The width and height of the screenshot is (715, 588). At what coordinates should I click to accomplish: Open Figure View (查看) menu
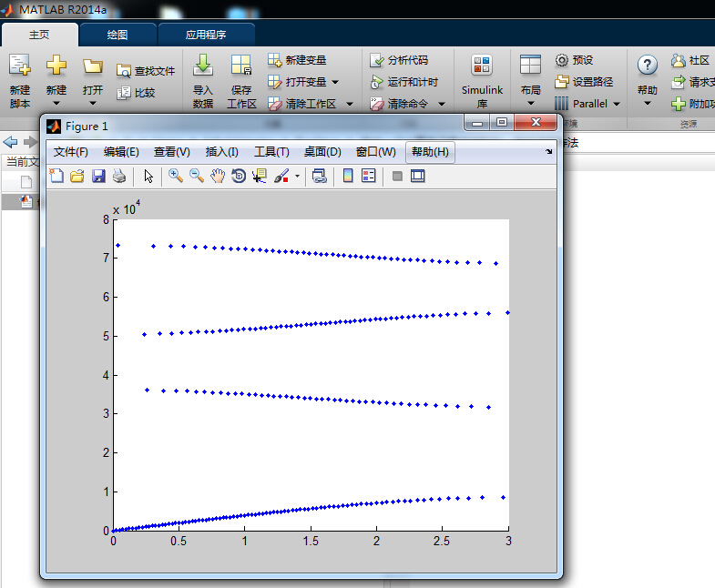click(172, 152)
